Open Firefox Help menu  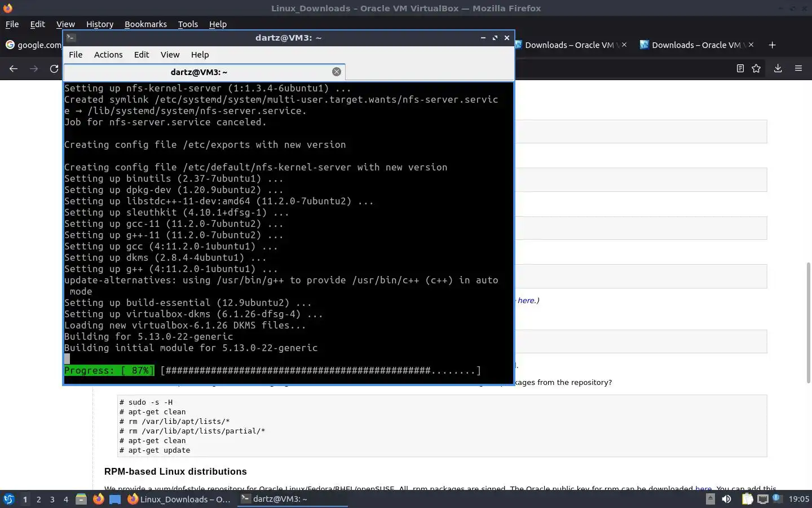218,24
